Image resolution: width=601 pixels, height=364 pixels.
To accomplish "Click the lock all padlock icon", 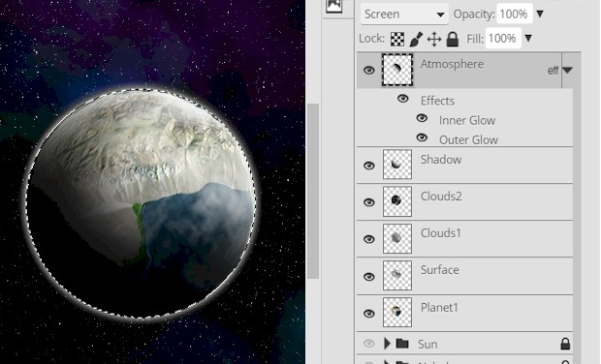I will 453,39.
